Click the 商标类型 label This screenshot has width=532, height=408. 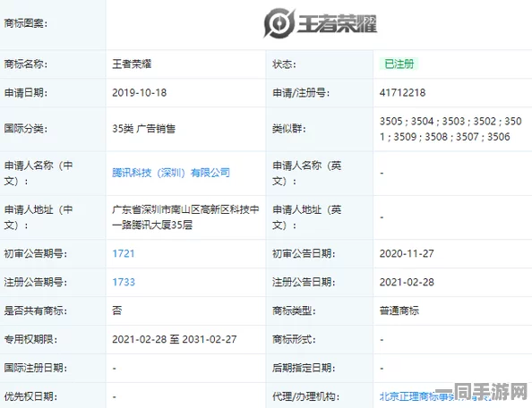click(294, 310)
